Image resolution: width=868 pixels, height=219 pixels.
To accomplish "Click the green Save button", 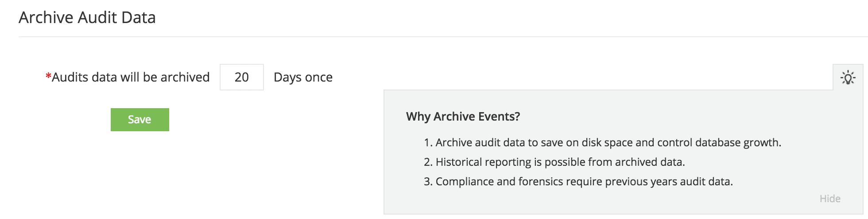I will point(139,120).
